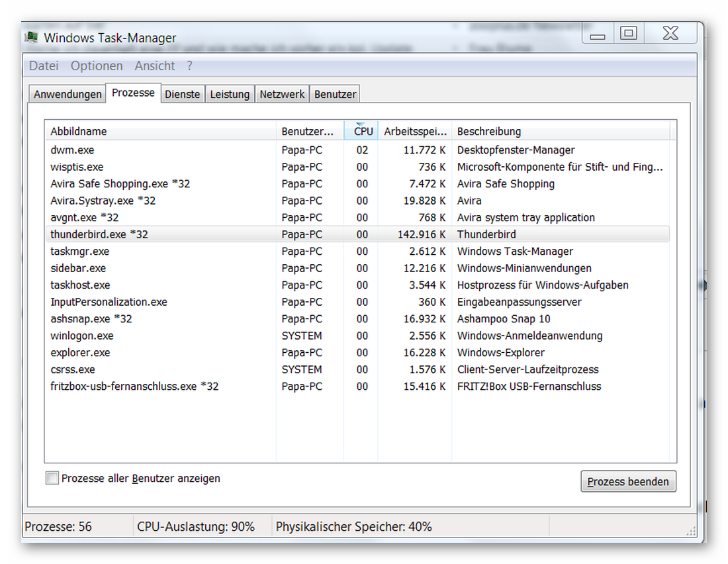Sort by the Arbeitsspei... column header
This screenshot has height=564, width=728.
(x=415, y=131)
